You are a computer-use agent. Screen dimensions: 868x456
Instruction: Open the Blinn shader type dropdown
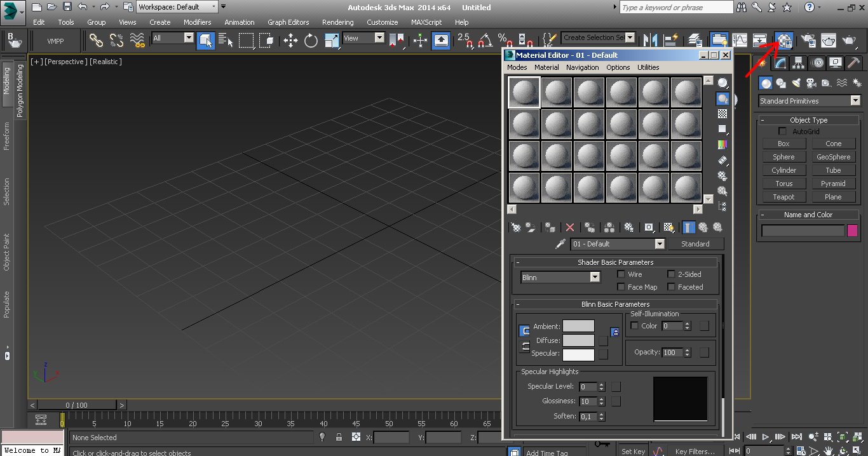click(x=595, y=277)
